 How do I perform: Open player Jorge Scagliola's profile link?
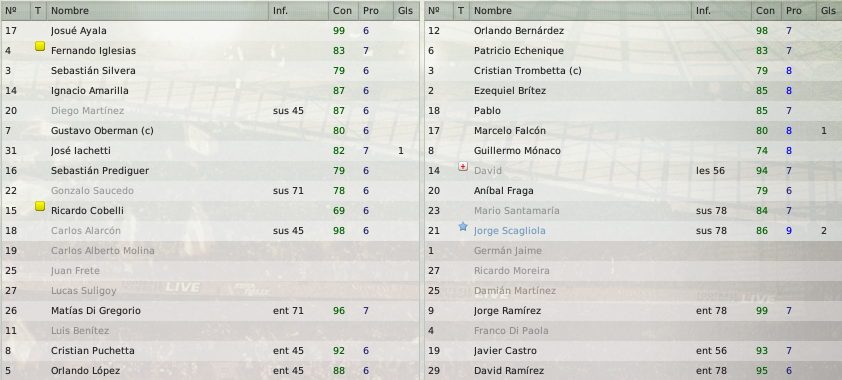(510, 231)
